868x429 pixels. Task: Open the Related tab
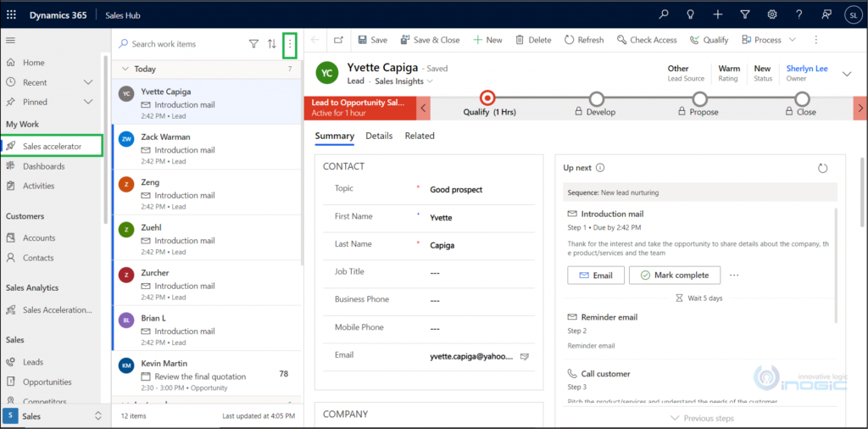420,136
